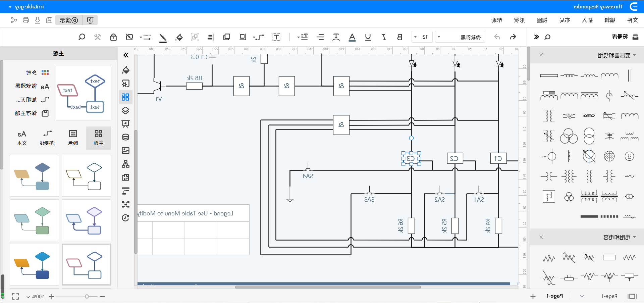
Task: Open the page list dropdown chevron
Action: coord(582,296)
